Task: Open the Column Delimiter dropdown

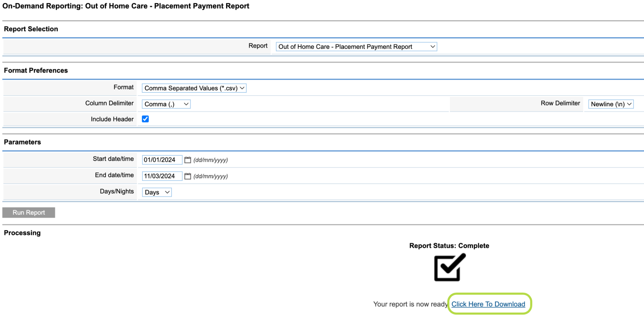Action: click(166, 104)
